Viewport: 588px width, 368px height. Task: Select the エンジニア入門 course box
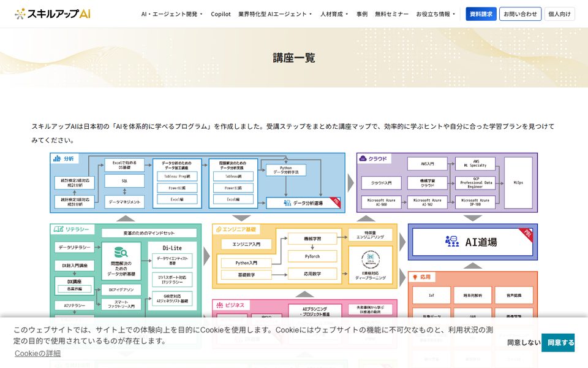click(x=246, y=244)
